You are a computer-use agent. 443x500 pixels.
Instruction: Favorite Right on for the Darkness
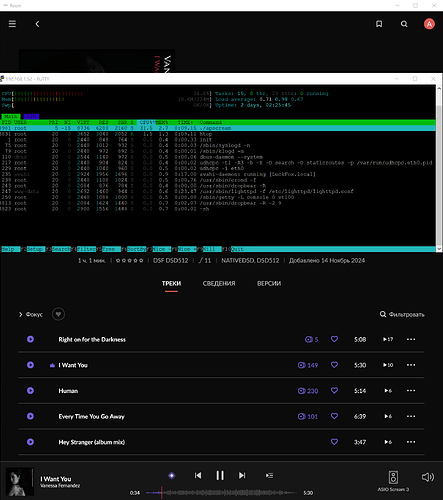point(334,339)
